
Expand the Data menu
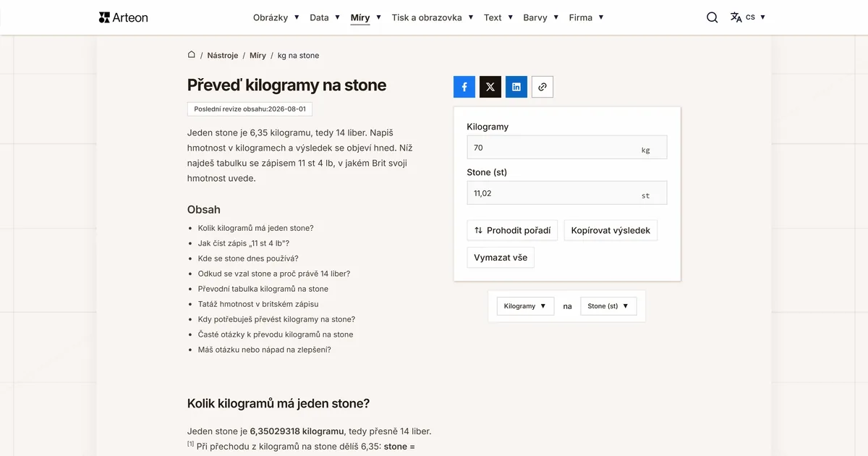[325, 17]
